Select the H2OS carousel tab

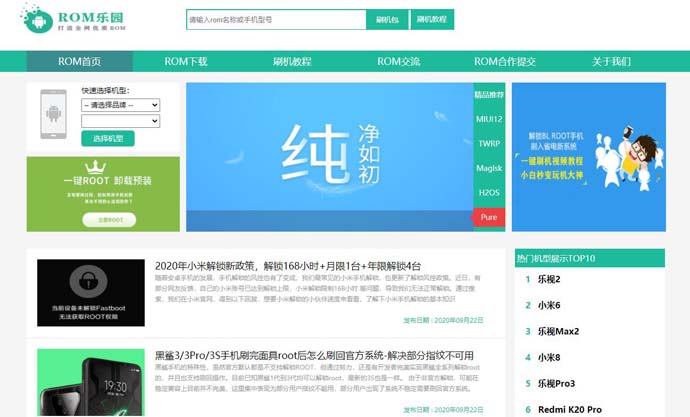(x=489, y=193)
